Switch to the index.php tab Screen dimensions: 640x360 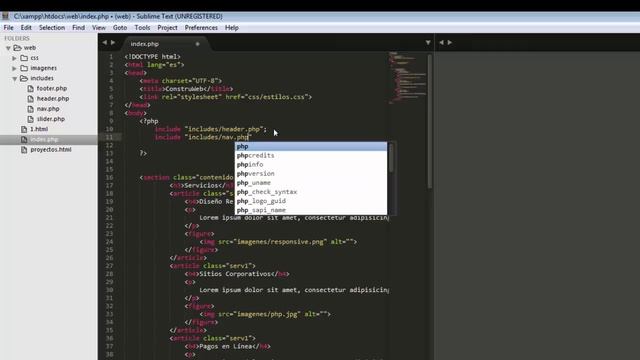click(145, 44)
